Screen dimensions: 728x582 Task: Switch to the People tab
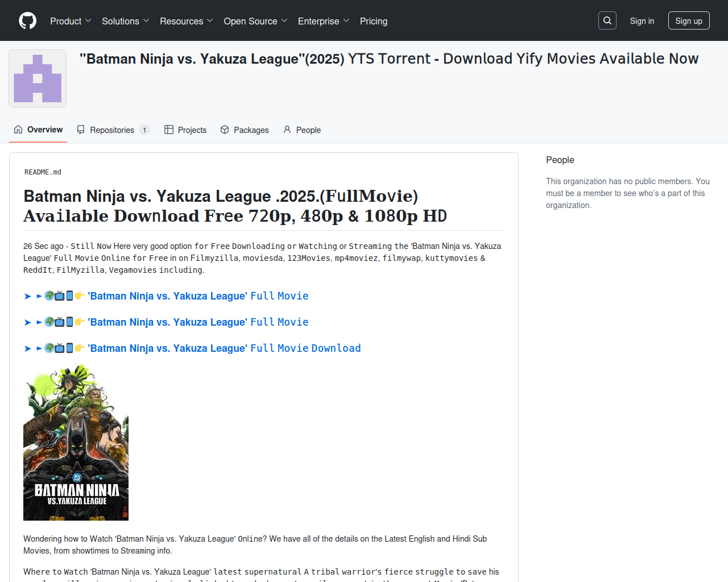(x=302, y=130)
